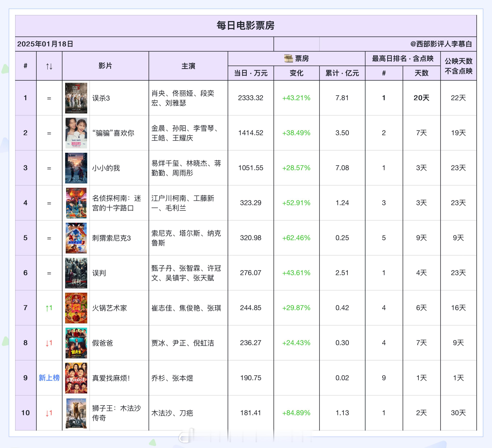
Task: Click the sort arrows icon in header
Action: (x=49, y=66)
